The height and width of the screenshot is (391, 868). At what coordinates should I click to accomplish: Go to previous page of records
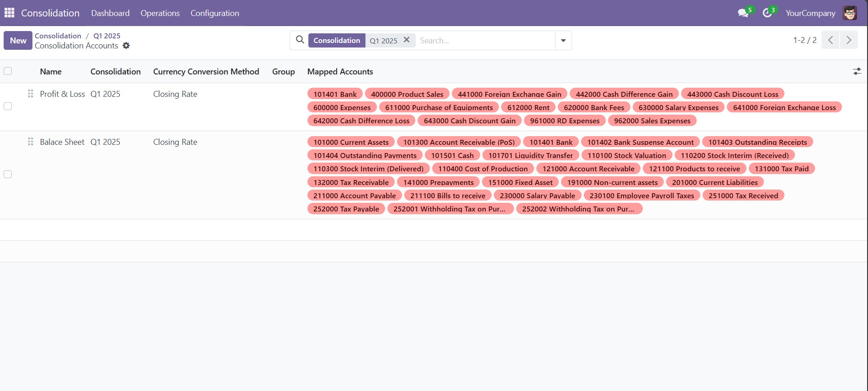(x=831, y=40)
